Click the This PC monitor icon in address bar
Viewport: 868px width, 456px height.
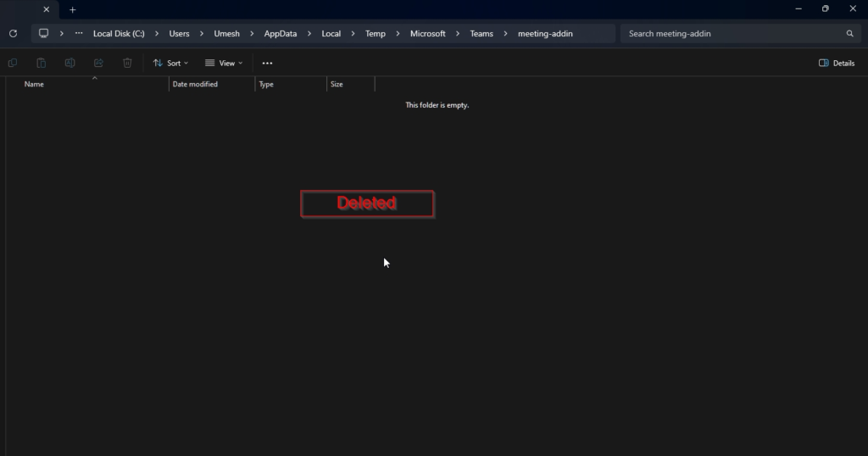(43, 33)
